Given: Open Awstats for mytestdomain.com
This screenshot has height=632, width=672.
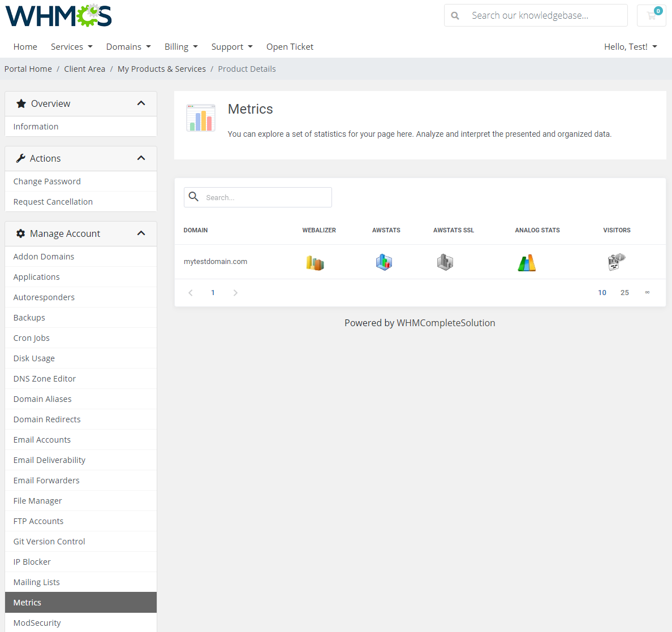Looking at the screenshot, I should 384,262.
